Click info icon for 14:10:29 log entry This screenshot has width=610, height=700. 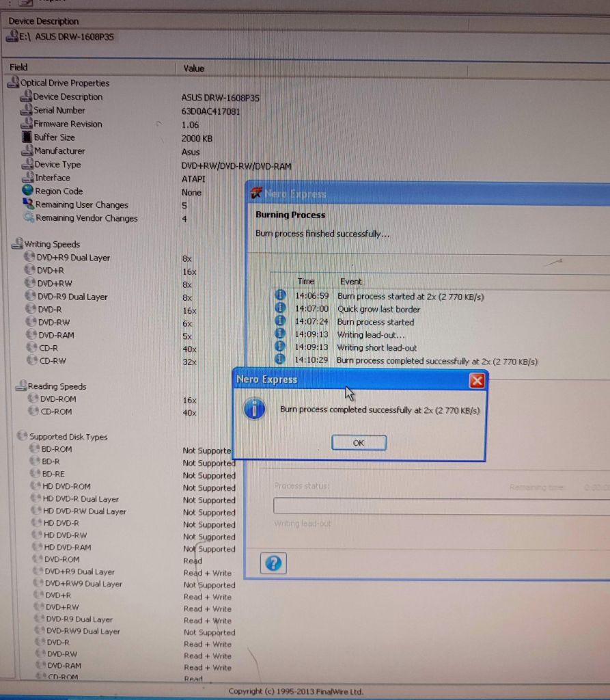pyautogui.click(x=279, y=359)
